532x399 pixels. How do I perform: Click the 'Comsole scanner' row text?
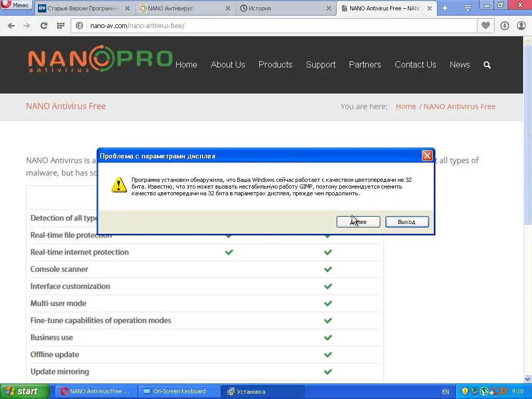click(x=59, y=269)
